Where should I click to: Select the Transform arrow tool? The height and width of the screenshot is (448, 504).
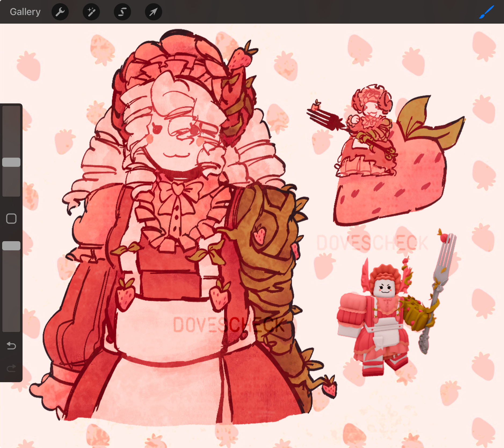click(153, 12)
